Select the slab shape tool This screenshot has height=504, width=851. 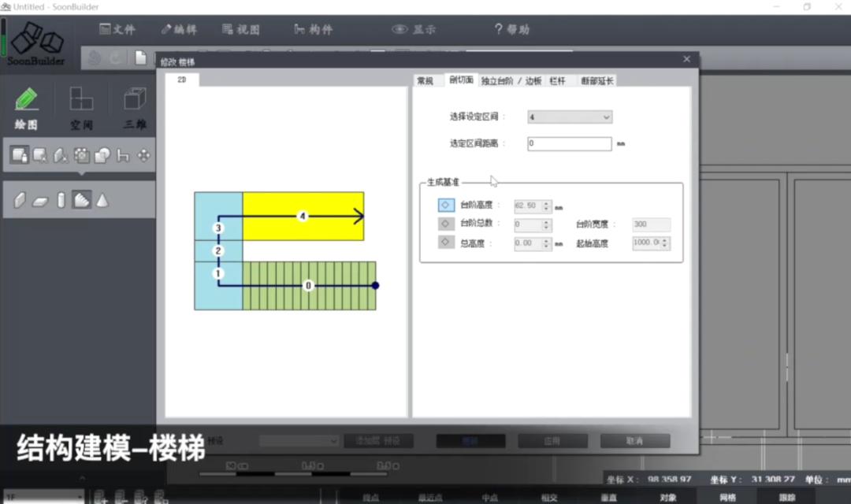click(x=40, y=200)
